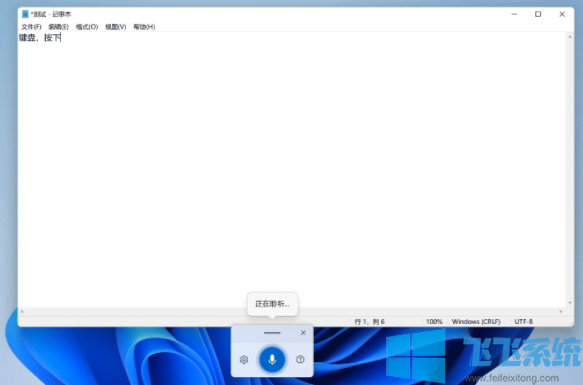Click the Notepad icon in title bar
583x385 pixels.
tap(25, 14)
